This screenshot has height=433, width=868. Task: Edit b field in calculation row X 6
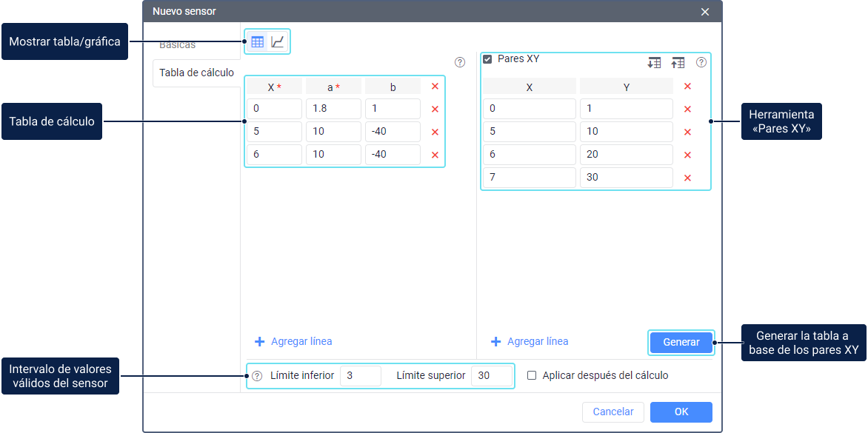[x=393, y=155]
